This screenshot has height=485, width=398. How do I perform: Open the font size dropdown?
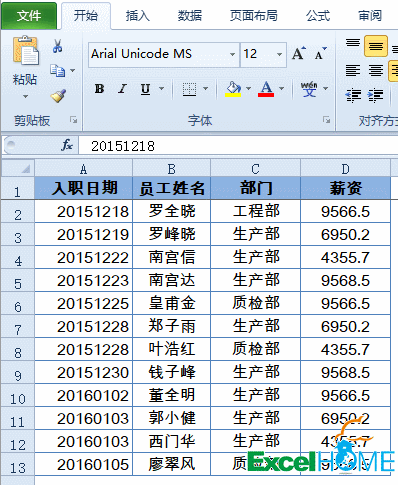pos(279,54)
